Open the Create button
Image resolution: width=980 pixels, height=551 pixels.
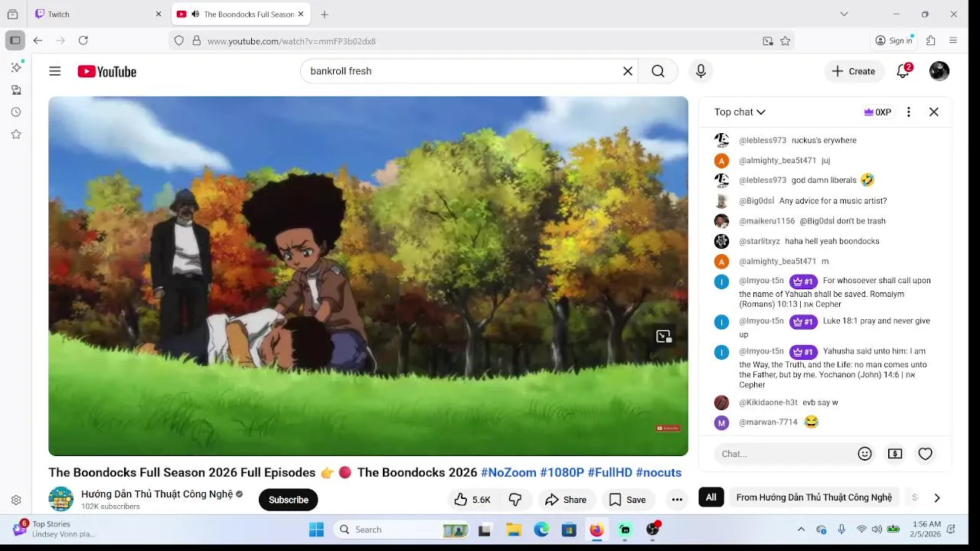coord(854,71)
